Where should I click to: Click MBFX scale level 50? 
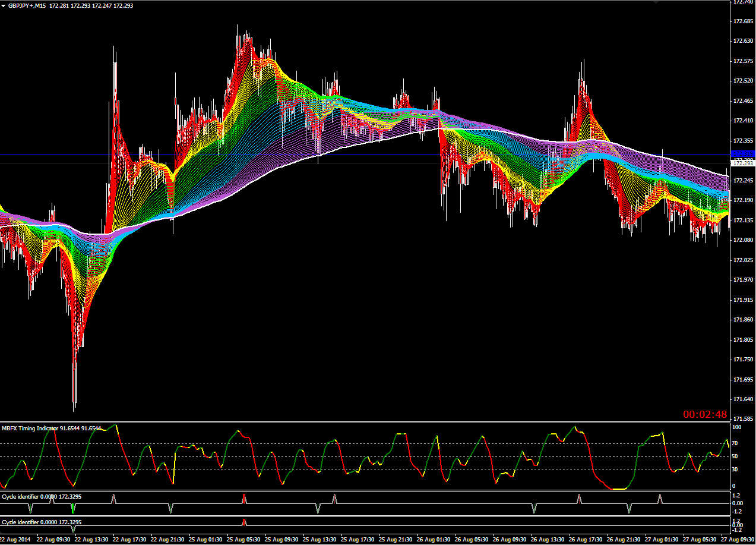click(736, 456)
